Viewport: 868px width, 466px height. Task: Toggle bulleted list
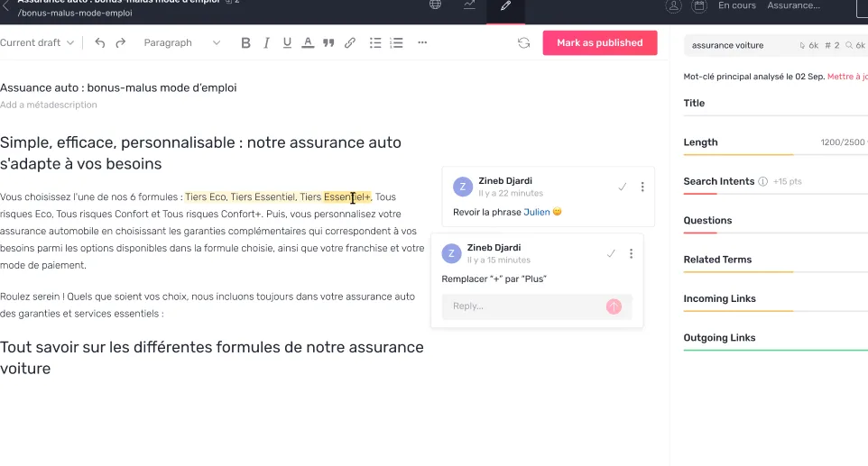(x=375, y=42)
